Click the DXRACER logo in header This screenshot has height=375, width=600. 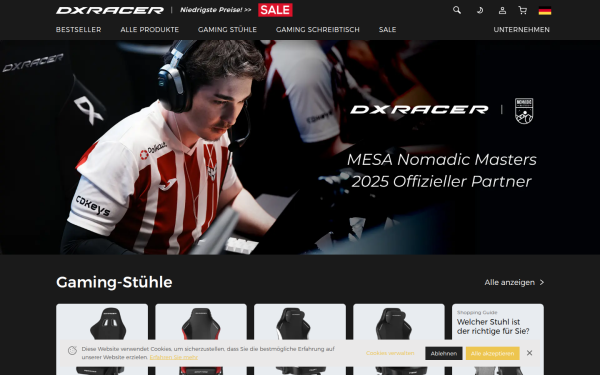tap(110, 10)
